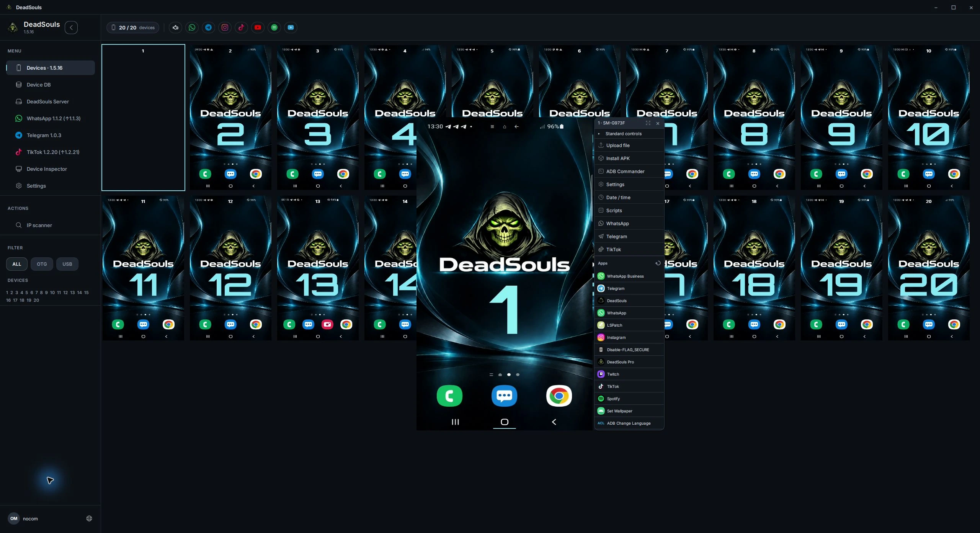The width and height of the screenshot is (980, 533).
Task: Toggle fullscreen for SM-G973F device panel
Action: click(648, 123)
